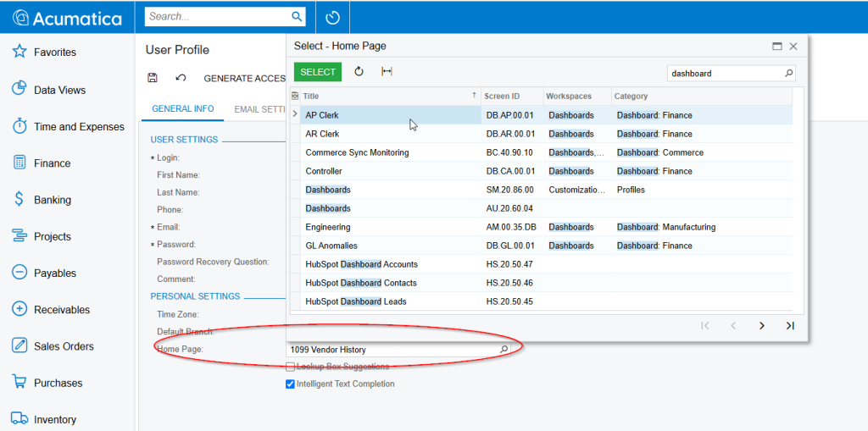The height and width of the screenshot is (431, 868).
Task: Open the Banking workspace
Action: [43, 200]
